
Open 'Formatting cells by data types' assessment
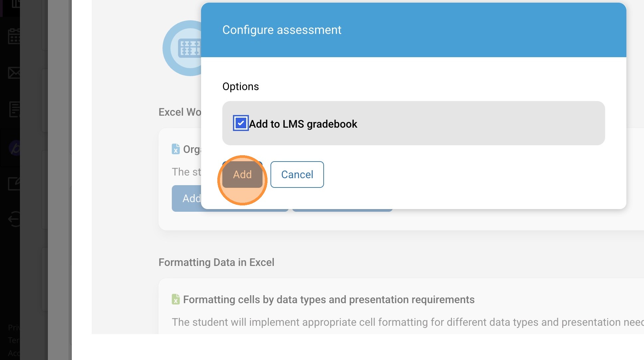pos(329,300)
